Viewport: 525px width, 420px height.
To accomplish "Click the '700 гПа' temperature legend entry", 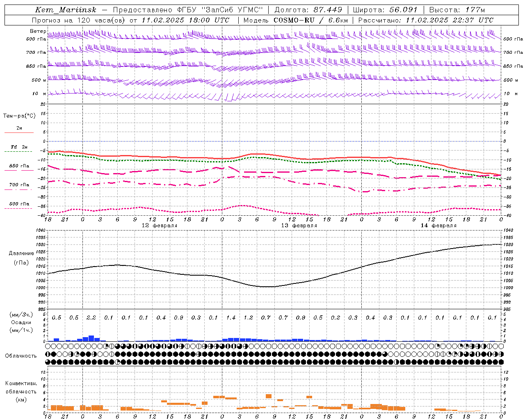I will coord(19,185).
